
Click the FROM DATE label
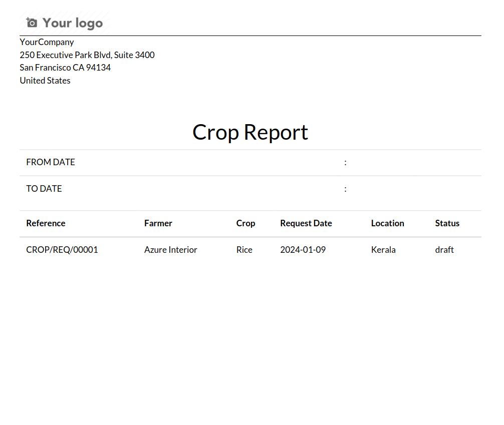point(51,162)
